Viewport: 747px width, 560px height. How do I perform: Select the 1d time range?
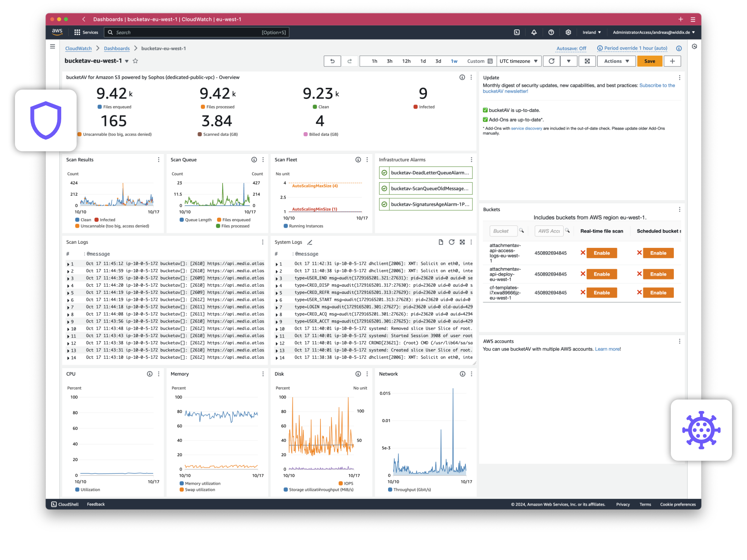click(423, 61)
